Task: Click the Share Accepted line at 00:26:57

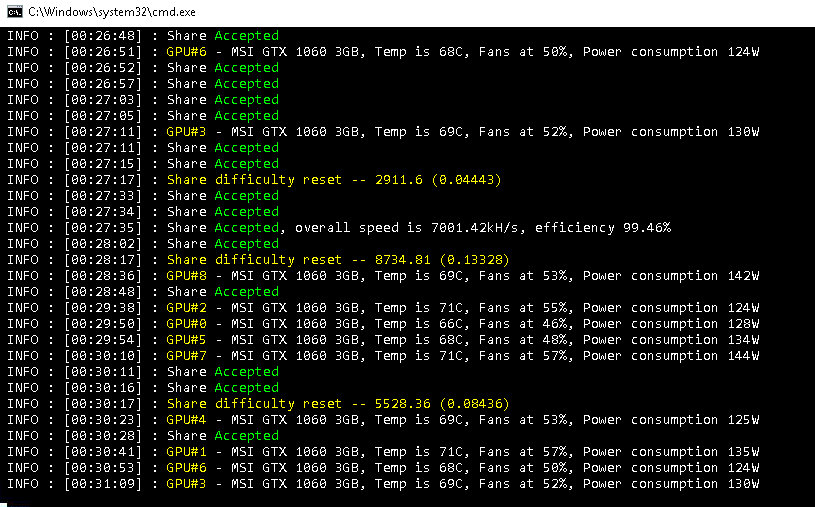Action: click(x=143, y=84)
